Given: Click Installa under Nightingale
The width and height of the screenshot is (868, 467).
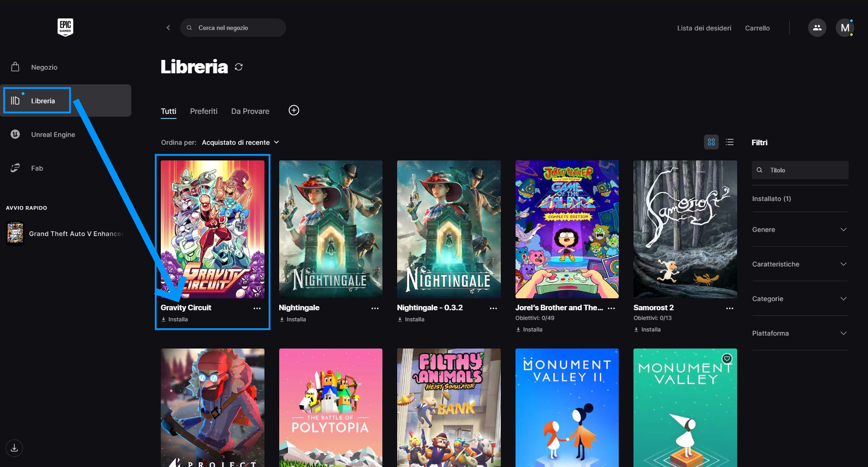Looking at the screenshot, I should tap(295, 319).
